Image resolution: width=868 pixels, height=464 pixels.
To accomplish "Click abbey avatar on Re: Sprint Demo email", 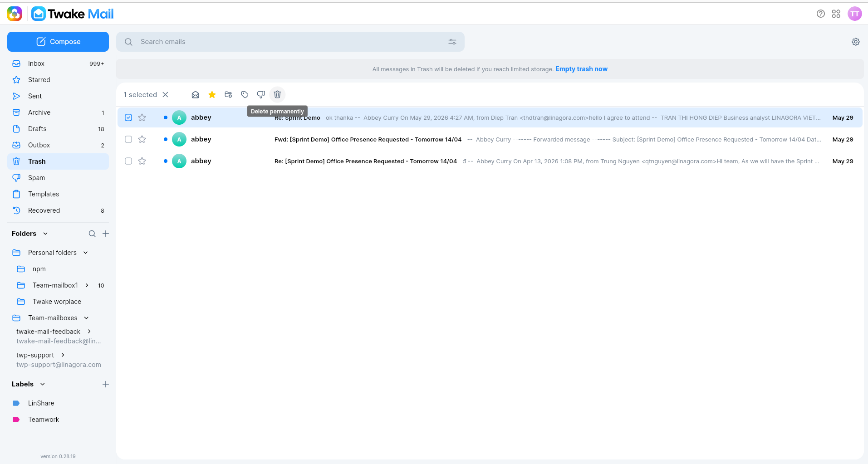I will [179, 117].
